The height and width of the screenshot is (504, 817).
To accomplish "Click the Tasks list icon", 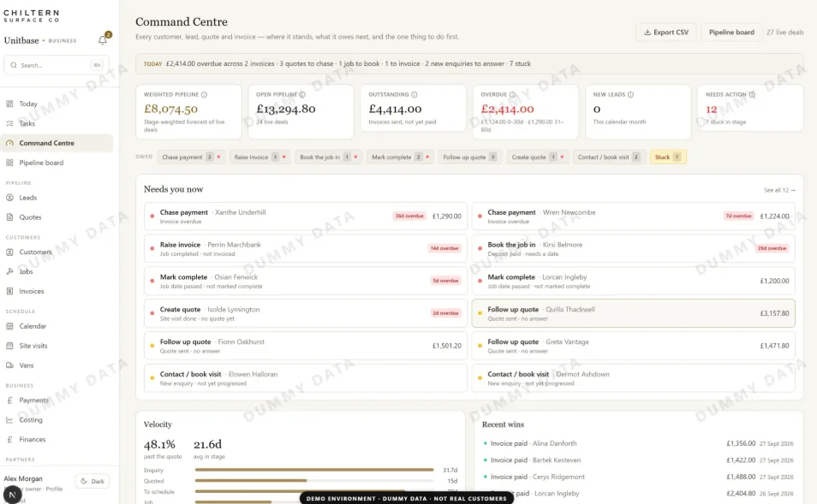I will (9, 123).
